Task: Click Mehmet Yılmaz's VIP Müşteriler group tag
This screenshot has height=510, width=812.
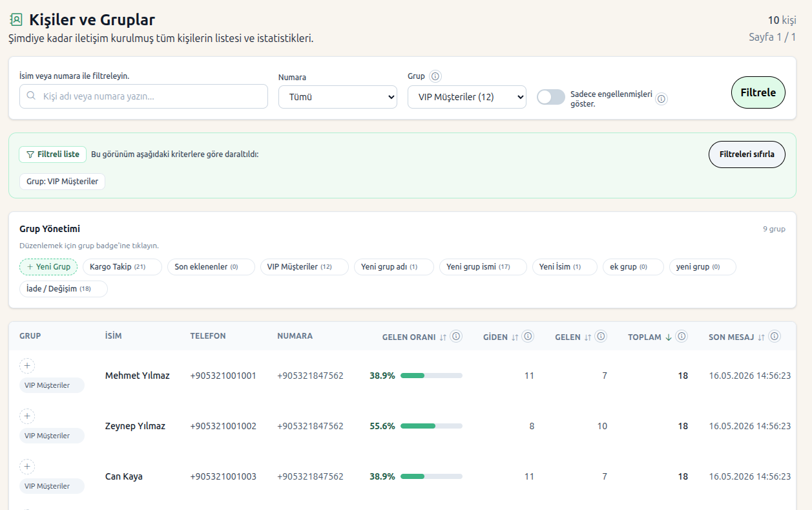Action: [52, 385]
